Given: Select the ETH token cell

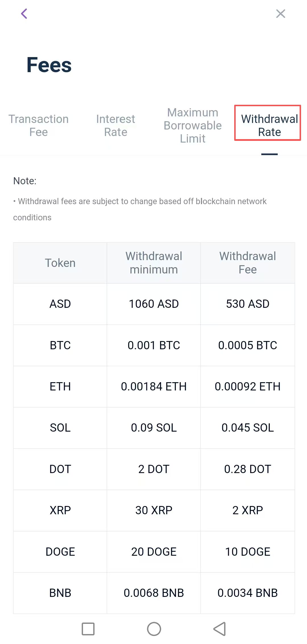Looking at the screenshot, I should [x=60, y=386].
